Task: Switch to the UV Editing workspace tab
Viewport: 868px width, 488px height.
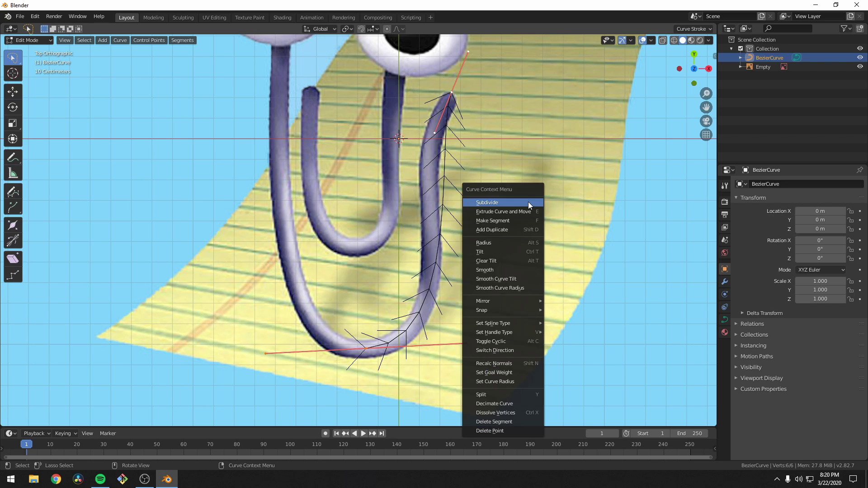Action: (x=214, y=17)
